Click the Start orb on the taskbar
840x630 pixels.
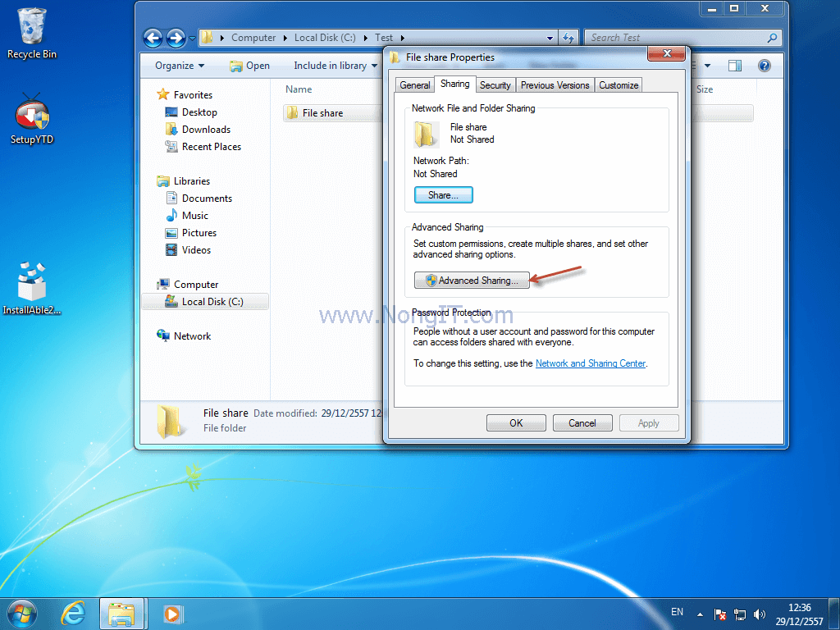pos(21,613)
